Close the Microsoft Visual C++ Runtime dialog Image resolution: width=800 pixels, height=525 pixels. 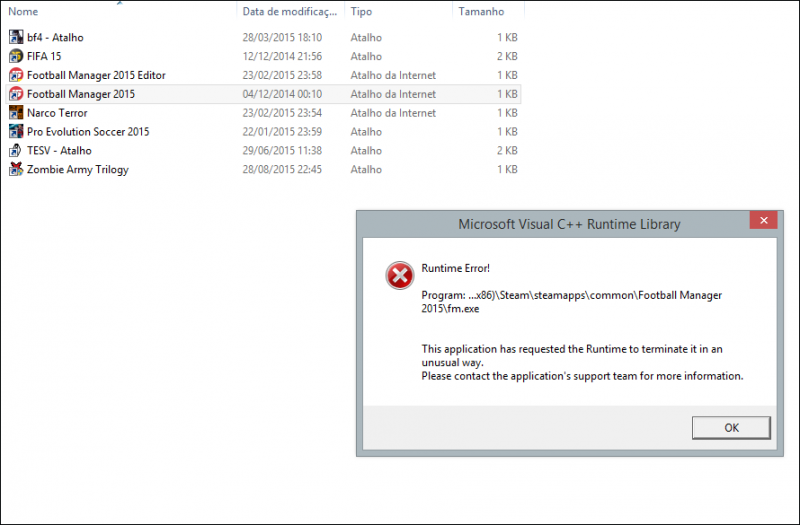(763, 221)
